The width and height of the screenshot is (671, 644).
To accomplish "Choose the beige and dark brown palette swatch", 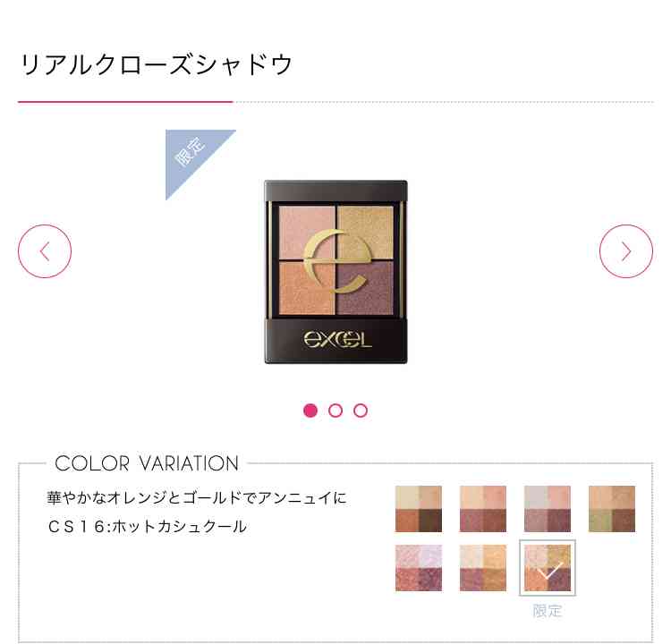I will coord(419,509).
